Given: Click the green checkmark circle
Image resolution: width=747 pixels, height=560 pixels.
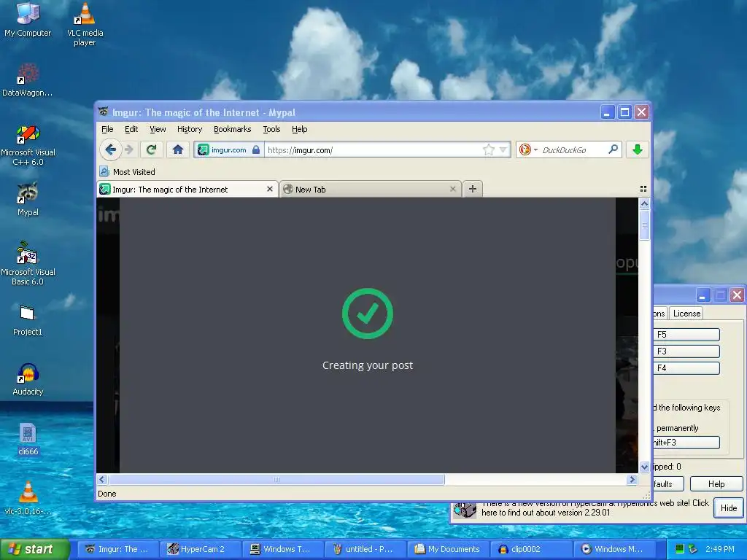Looking at the screenshot, I should (368, 314).
